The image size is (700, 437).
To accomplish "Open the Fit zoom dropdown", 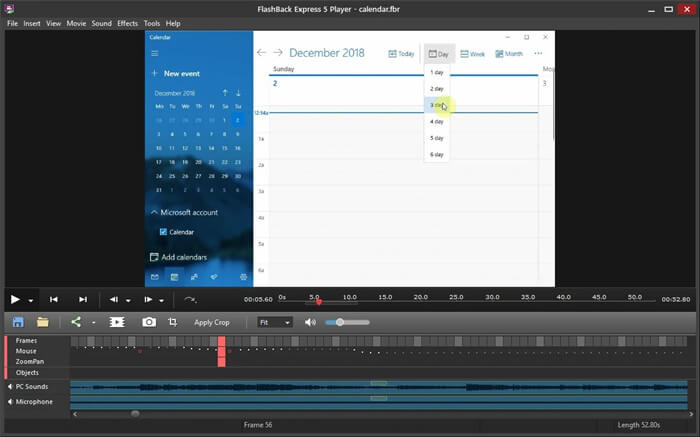I will point(274,322).
